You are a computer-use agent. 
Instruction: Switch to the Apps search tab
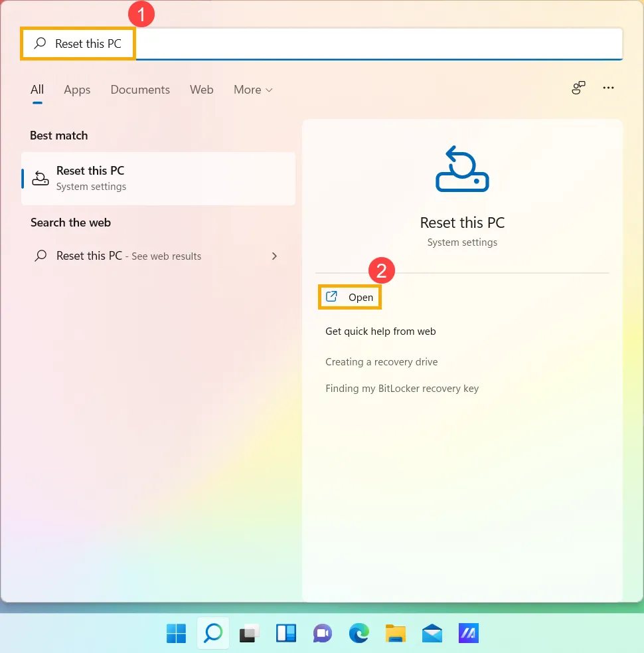click(77, 89)
